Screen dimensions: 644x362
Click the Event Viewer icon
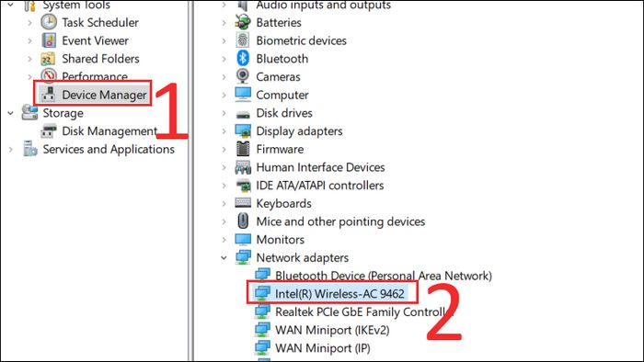(x=49, y=40)
